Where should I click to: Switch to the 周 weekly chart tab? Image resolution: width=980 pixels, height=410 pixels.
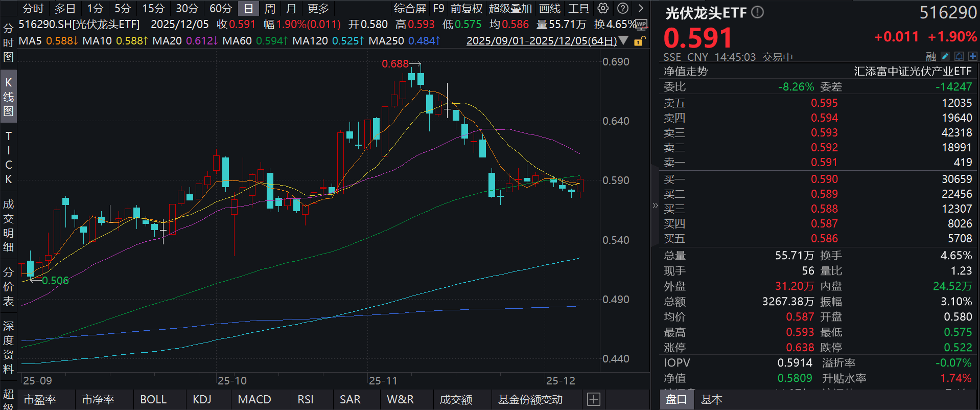[270, 9]
